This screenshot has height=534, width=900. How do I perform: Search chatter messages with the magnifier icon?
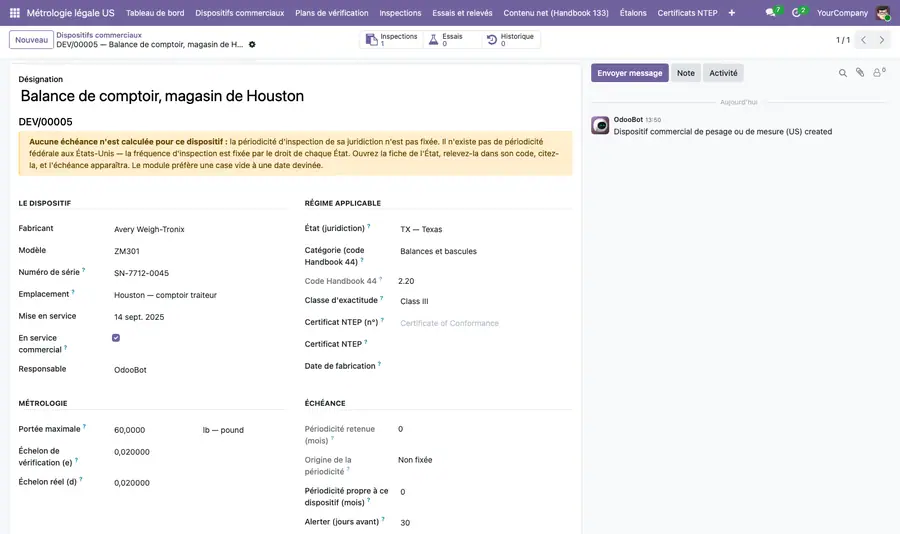843,73
